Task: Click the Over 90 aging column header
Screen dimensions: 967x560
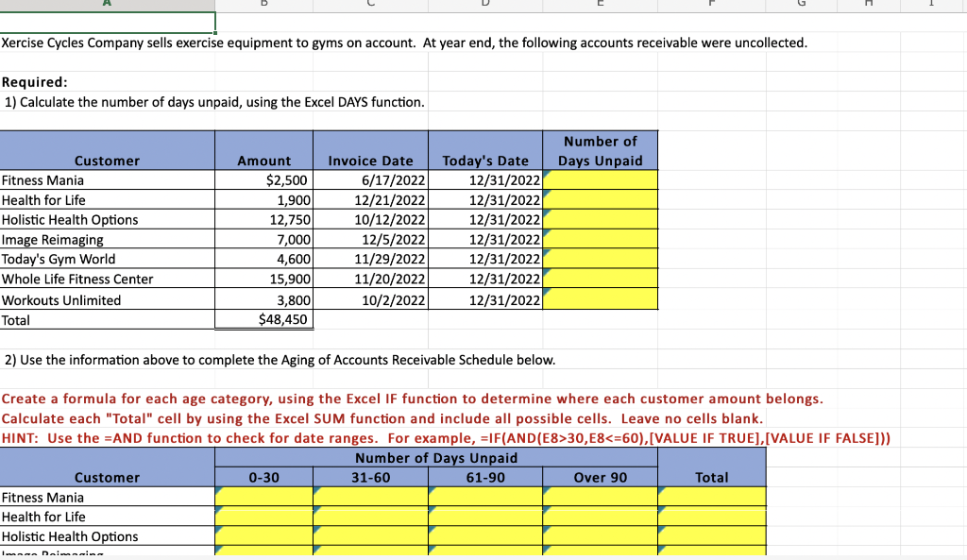Action: 600,477
